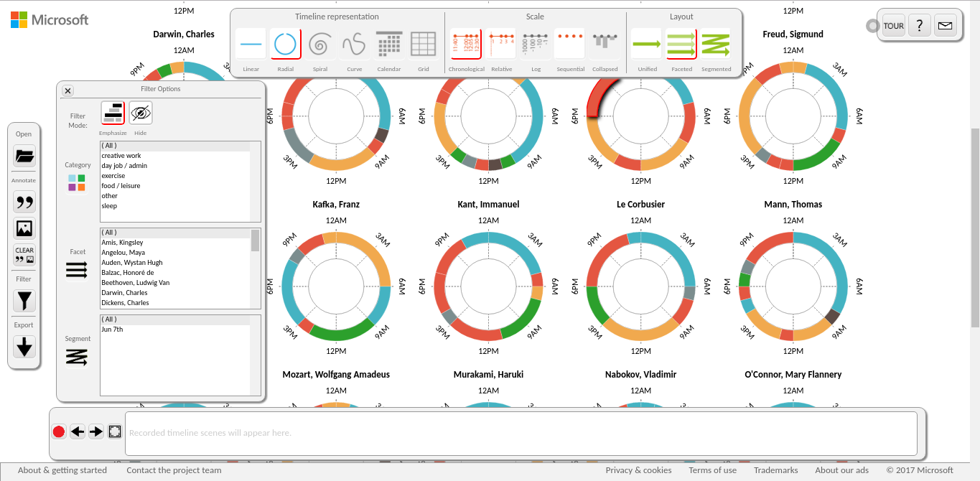This screenshot has width=980, height=481.
Task: Close the Filter Options panel
Action: tap(67, 90)
